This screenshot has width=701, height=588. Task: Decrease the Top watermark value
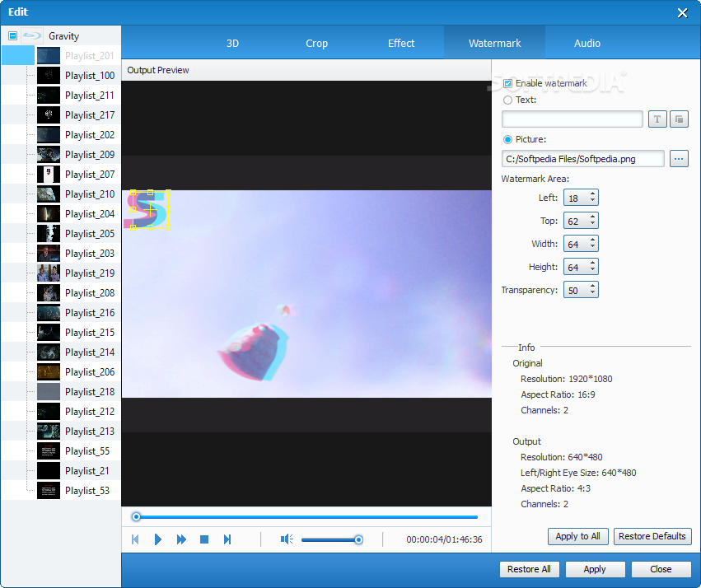pyautogui.click(x=593, y=224)
